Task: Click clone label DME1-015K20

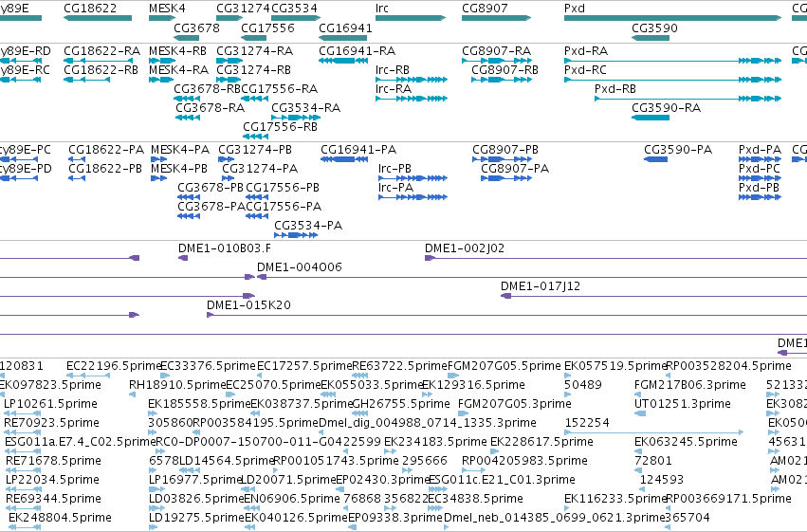Action: [x=248, y=305]
